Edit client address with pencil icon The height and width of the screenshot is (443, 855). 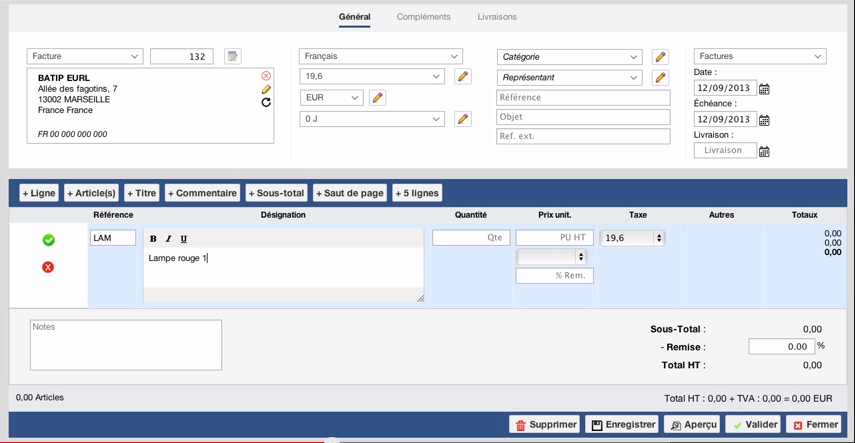[x=266, y=89]
